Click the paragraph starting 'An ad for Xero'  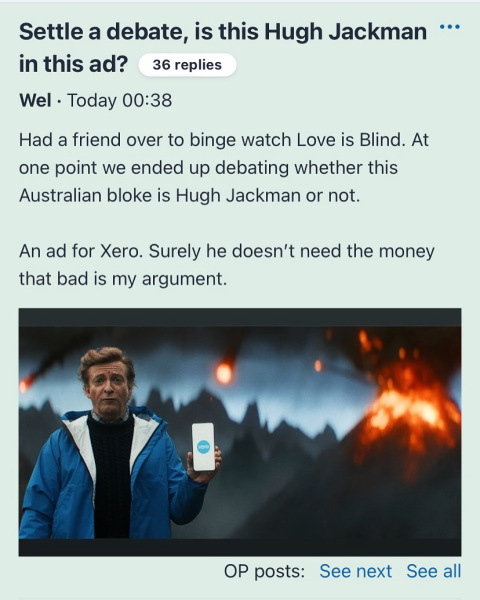227,265
